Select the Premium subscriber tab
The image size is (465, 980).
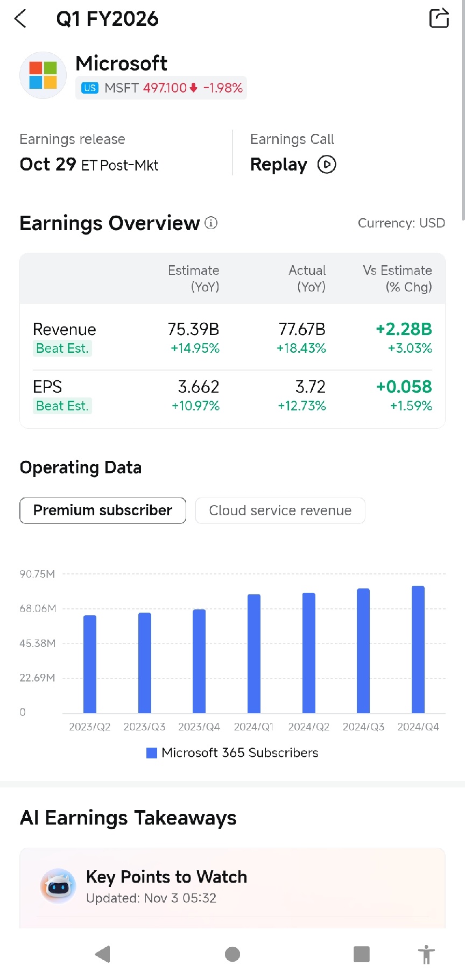(x=103, y=510)
